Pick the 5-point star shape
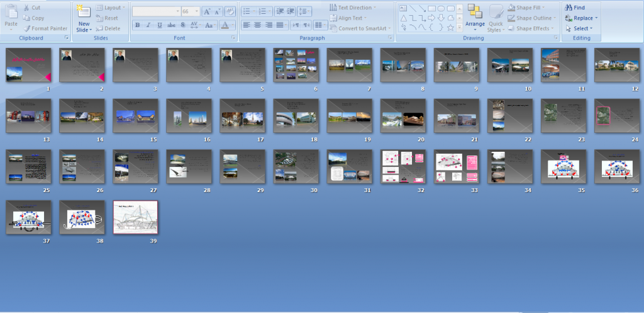 point(450,28)
